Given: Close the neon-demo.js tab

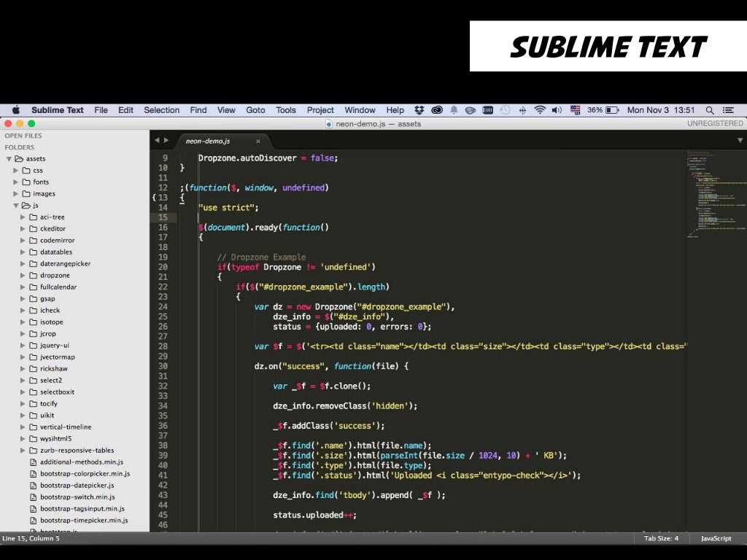Looking at the screenshot, I should [258, 141].
